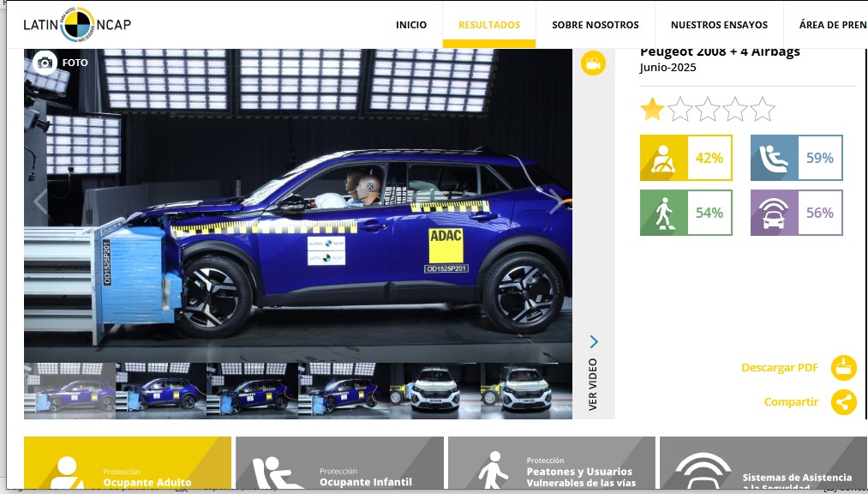Click the PDF download icon
Screen dimensions: 868x494
(844, 368)
